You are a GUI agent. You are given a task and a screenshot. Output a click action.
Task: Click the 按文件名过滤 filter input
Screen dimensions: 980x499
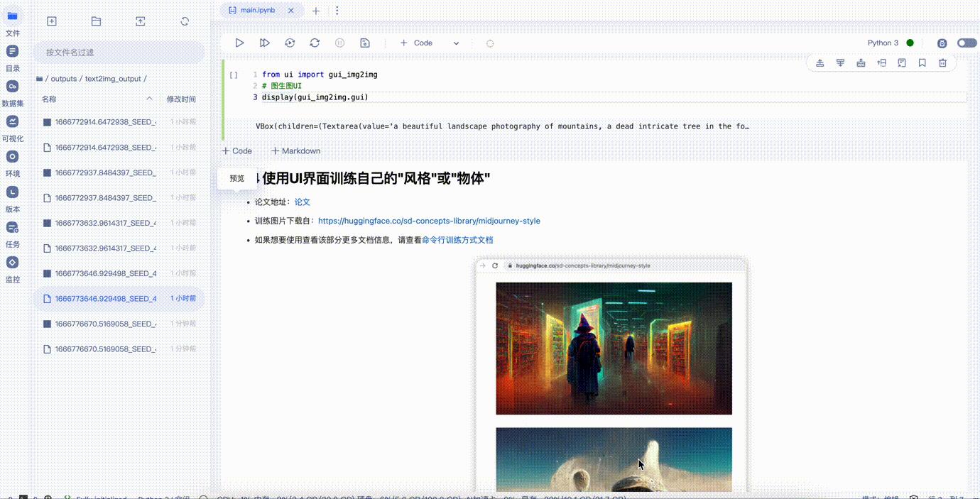(x=119, y=52)
